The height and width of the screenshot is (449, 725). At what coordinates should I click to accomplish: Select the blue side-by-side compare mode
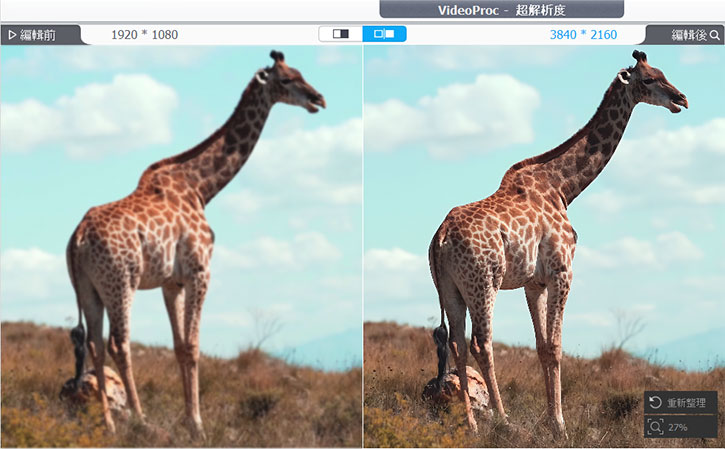pos(384,34)
